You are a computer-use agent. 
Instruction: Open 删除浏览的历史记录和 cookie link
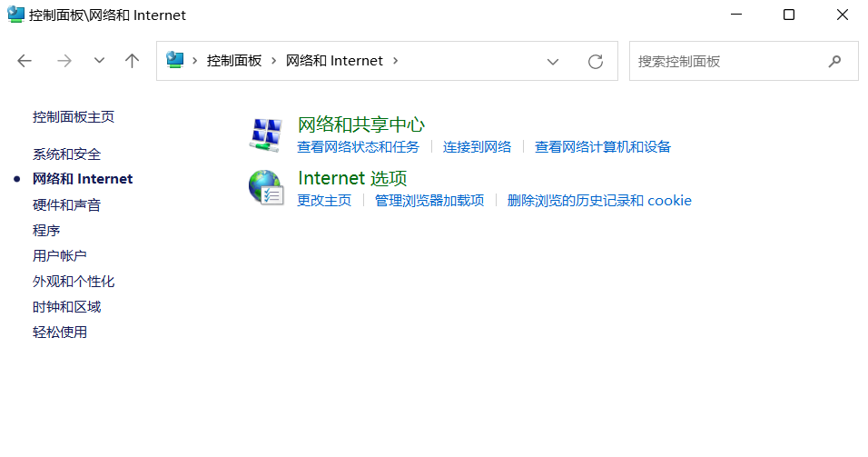pos(599,201)
